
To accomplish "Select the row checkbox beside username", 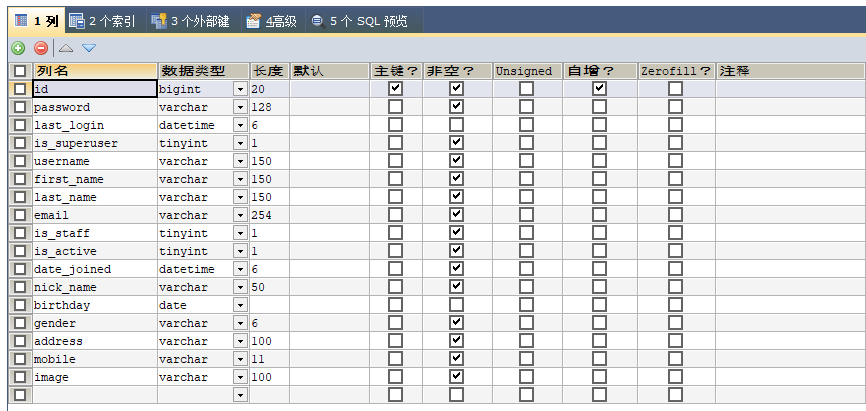I will [20, 161].
